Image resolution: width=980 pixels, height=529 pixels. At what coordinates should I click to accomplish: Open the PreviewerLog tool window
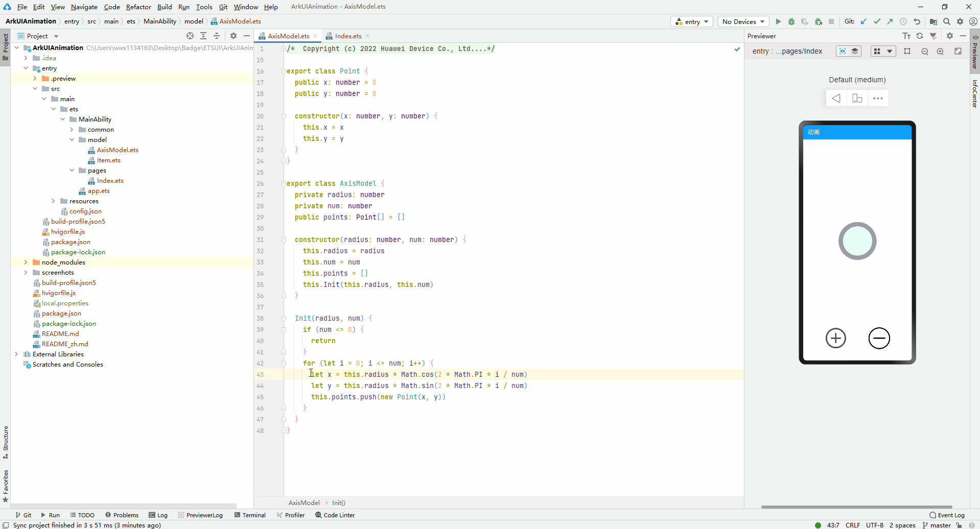pos(200,515)
